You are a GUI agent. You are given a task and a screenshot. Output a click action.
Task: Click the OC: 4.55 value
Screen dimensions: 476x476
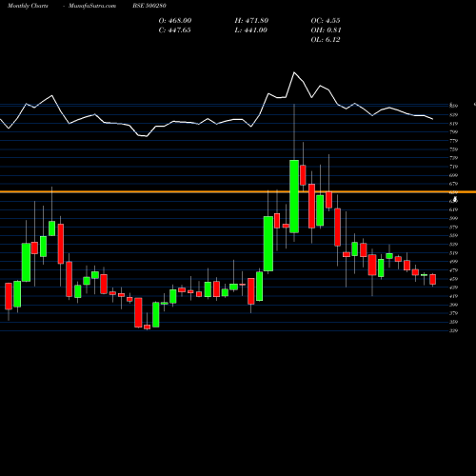click(326, 21)
